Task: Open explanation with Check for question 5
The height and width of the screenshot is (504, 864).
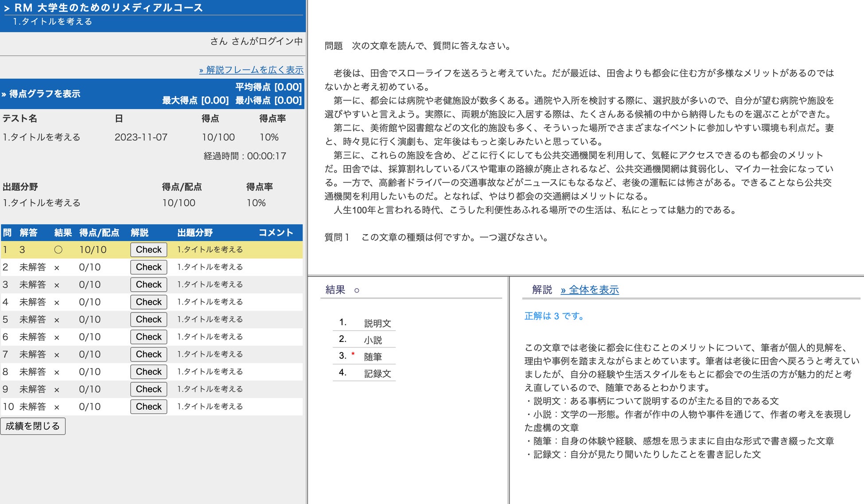Action: point(148,319)
